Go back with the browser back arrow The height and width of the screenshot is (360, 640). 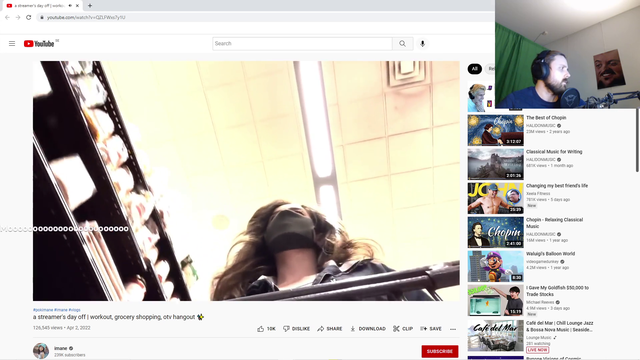pos(7,17)
